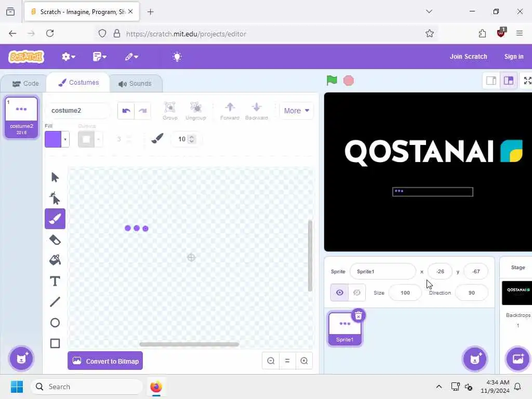Viewport: 532px width, 399px height.
Task: Open the Windows Start menu
Action: [17, 387]
